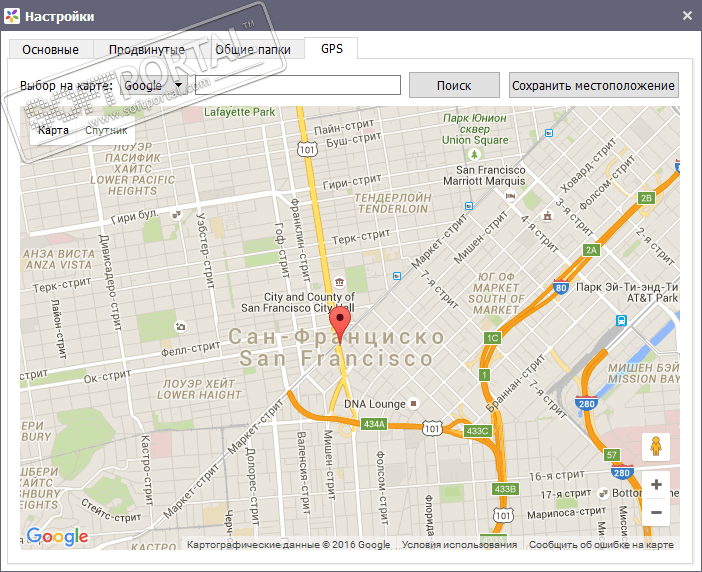
Task: Click Сообщить об ошибке на карте link
Action: click(x=601, y=545)
